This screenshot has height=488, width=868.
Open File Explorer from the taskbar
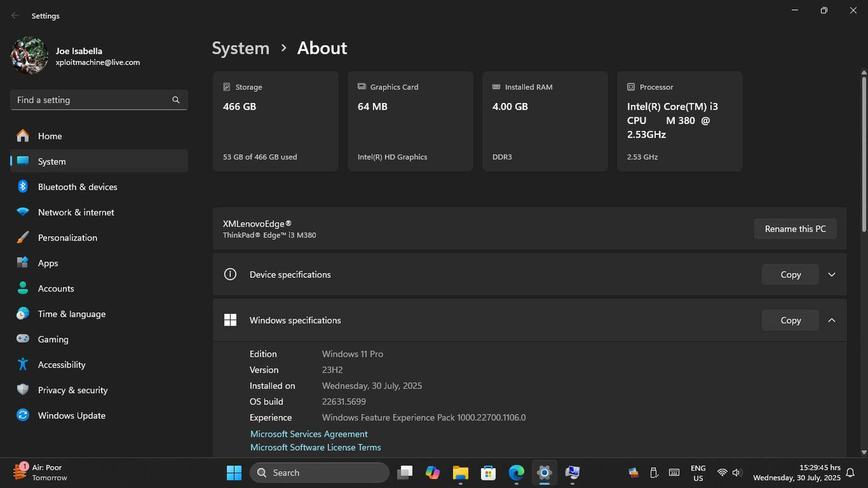click(460, 472)
